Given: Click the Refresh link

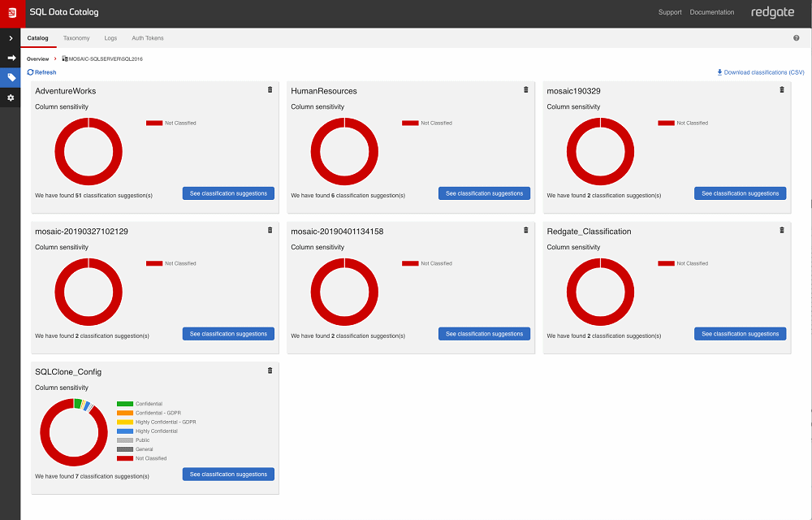Looking at the screenshot, I should click(41, 72).
